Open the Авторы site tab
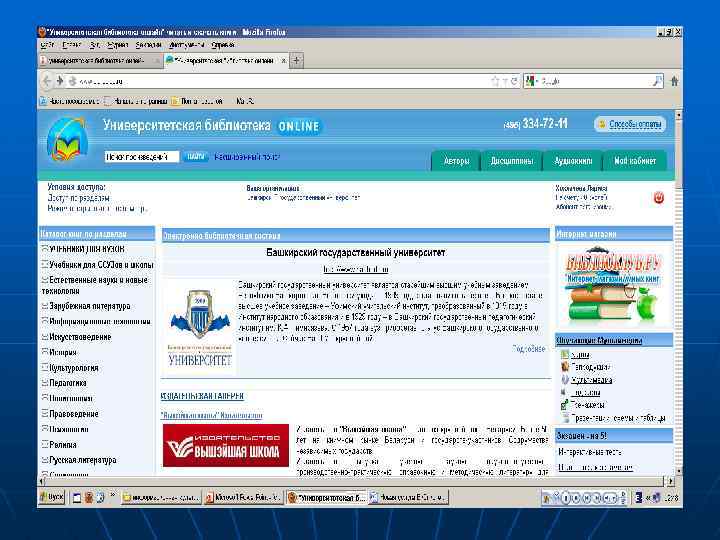The width and height of the screenshot is (720, 540). [456, 161]
